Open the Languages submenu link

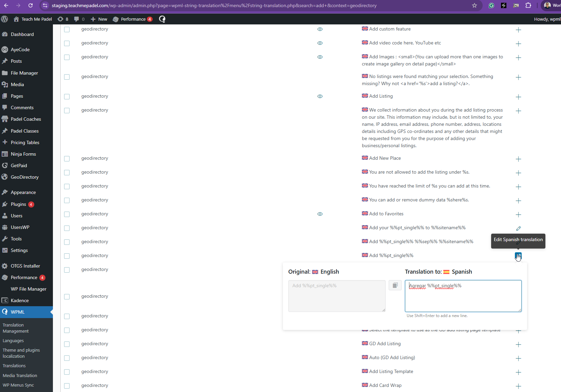(x=13, y=340)
